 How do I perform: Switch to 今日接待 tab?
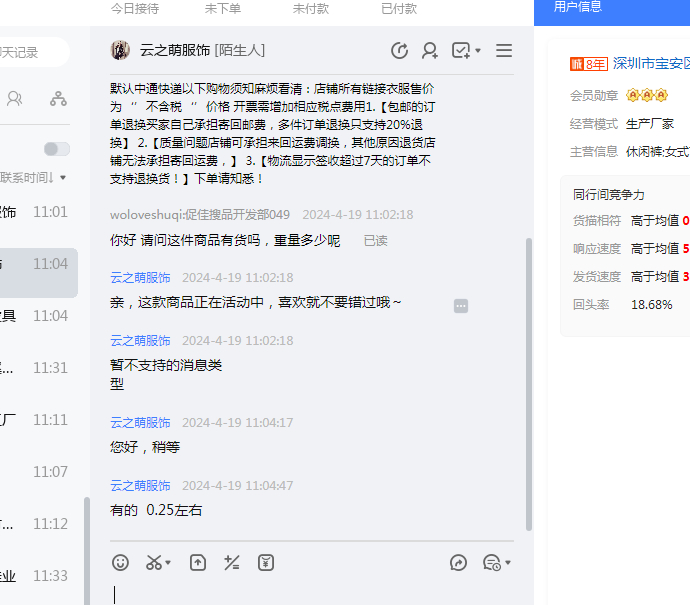(x=135, y=8)
